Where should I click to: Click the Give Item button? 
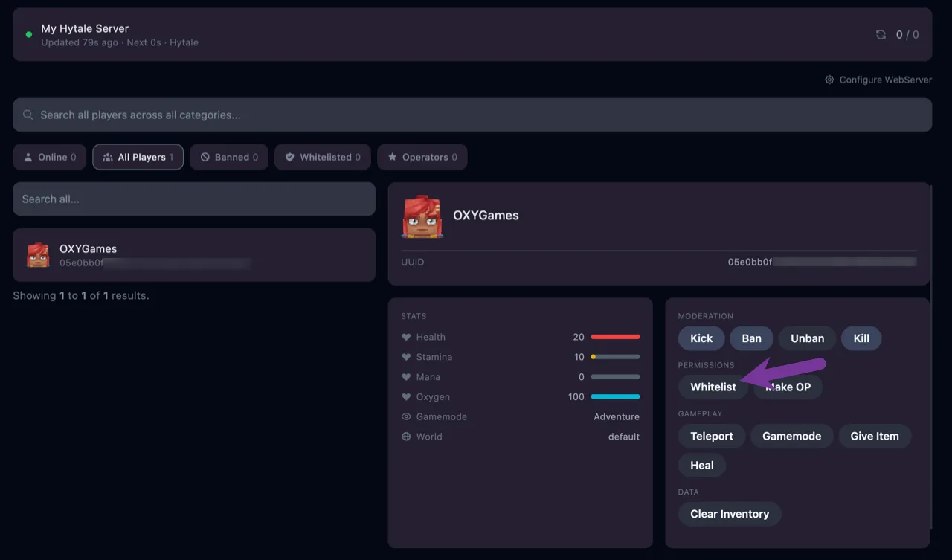click(875, 436)
